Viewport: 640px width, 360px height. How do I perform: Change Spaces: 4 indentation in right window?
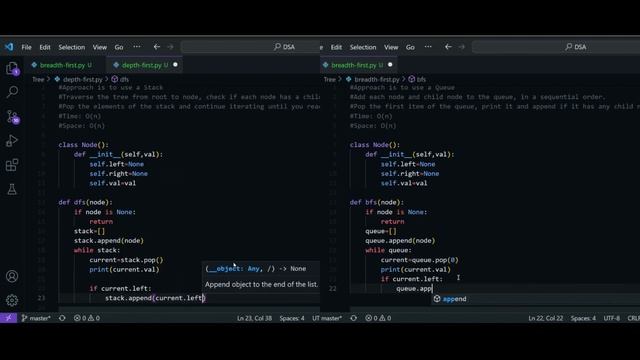coord(583,318)
